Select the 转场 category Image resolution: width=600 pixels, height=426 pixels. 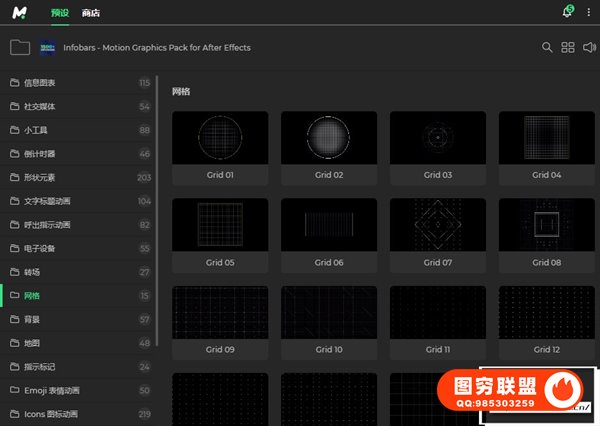coord(32,272)
